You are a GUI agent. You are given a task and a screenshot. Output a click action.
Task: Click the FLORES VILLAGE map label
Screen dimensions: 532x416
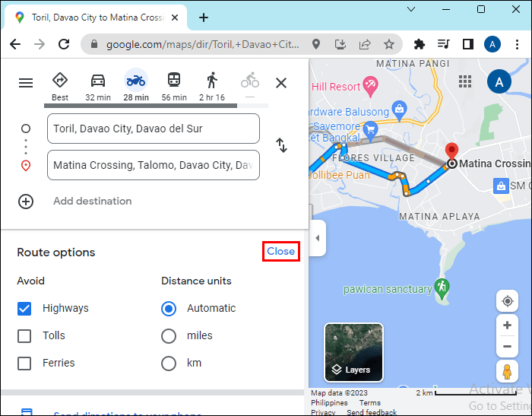point(373,158)
